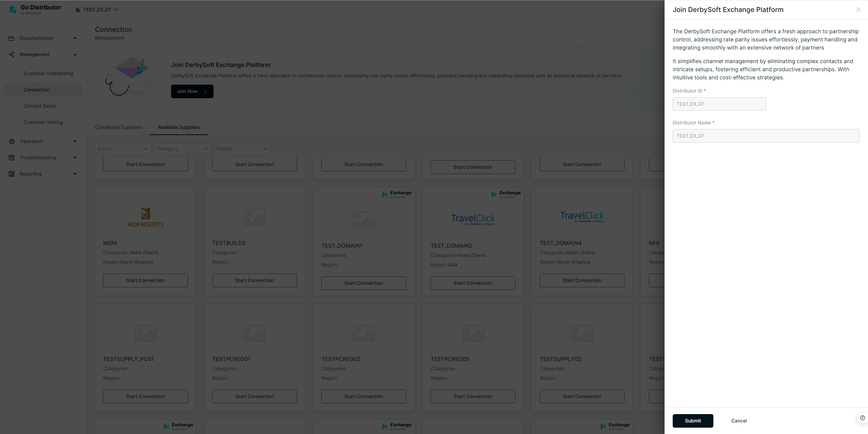Click the Operation gear icon in sidebar

coord(12,141)
